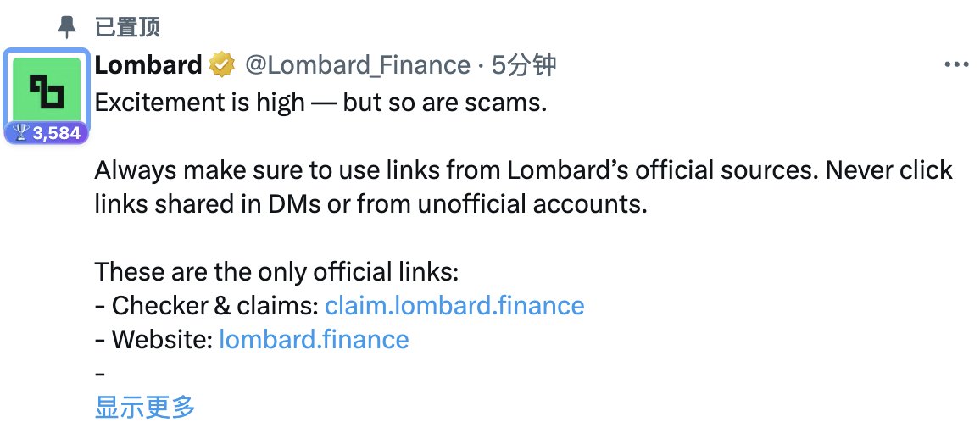
Task: Open the three-dot more options menu
Action: click(956, 64)
